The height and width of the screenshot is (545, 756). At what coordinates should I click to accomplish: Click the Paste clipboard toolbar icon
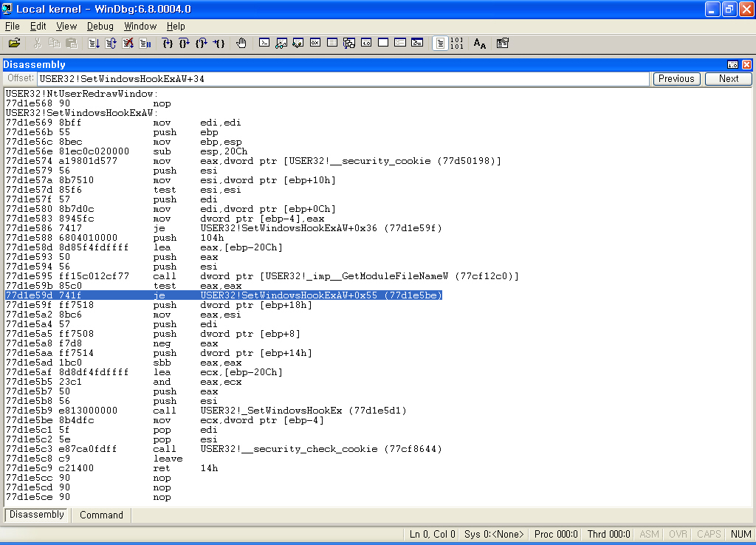click(x=72, y=44)
